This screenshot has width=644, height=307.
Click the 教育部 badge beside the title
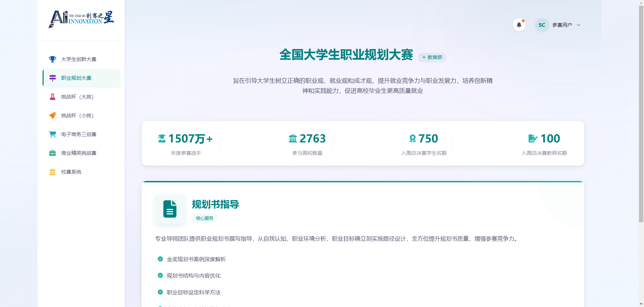[x=432, y=57]
